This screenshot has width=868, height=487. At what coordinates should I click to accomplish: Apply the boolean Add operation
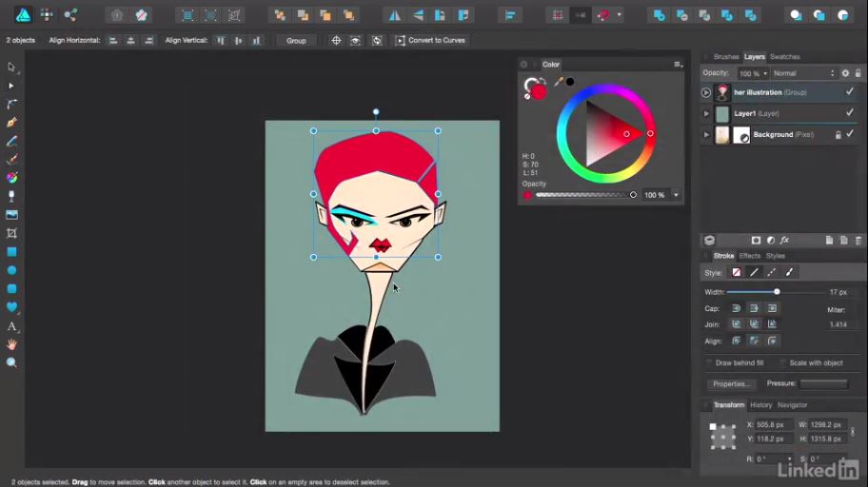point(659,15)
